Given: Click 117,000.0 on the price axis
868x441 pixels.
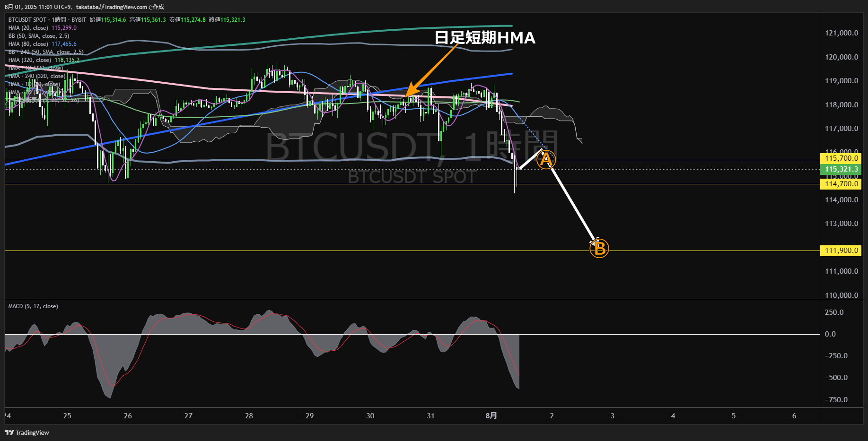Looking at the screenshot, I should [x=842, y=129].
